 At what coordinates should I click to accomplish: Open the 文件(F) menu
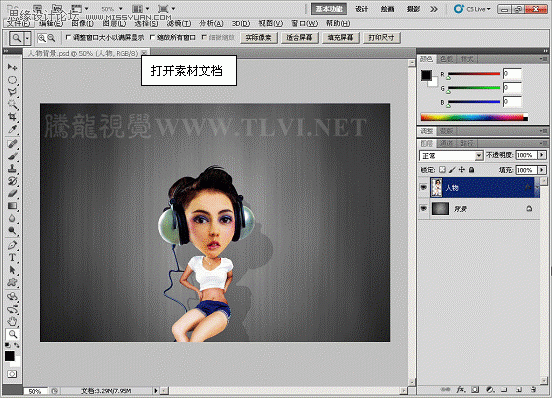pos(19,23)
